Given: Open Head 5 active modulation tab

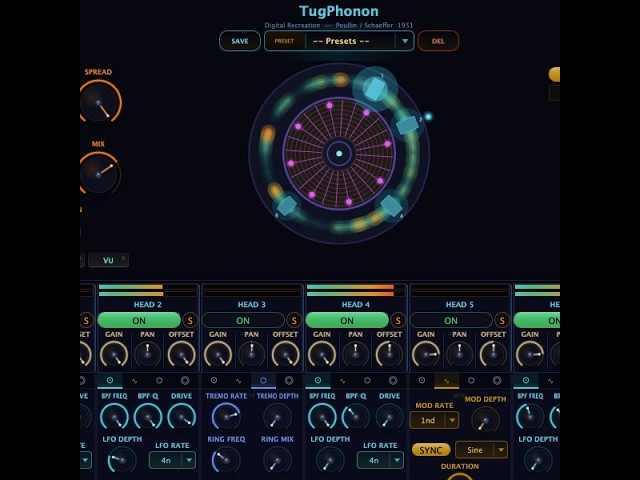Looking at the screenshot, I should point(447,381).
